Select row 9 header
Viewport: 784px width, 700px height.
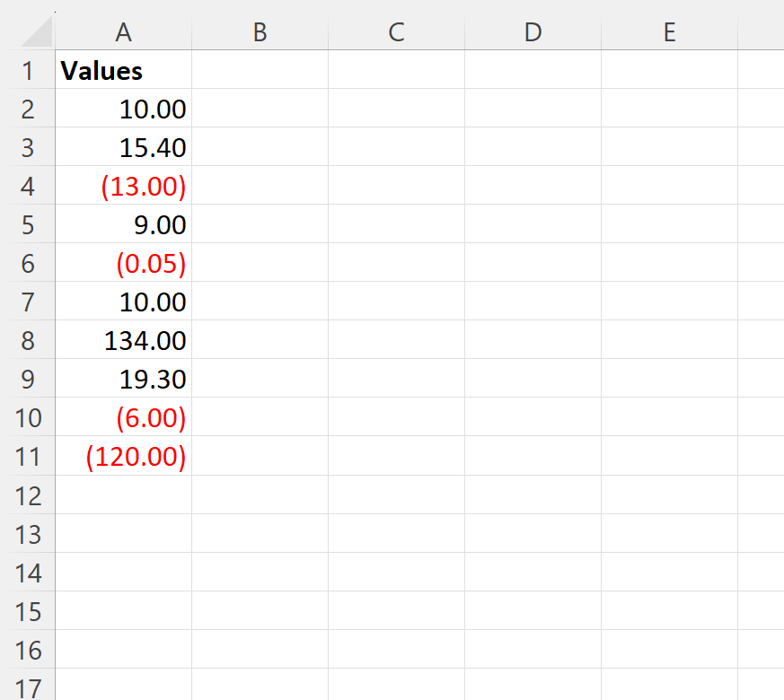click(28, 378)
